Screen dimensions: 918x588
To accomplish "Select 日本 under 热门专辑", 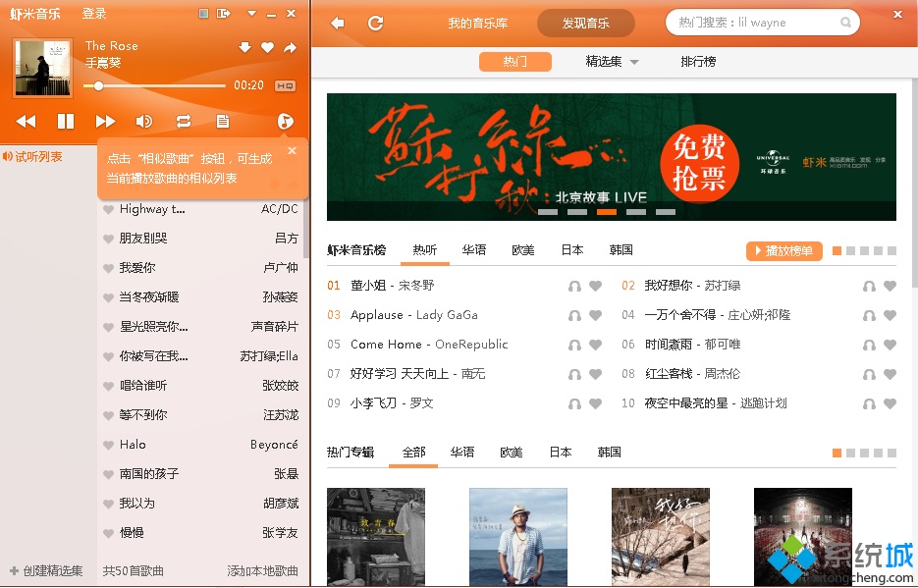I will [x=561, y=452].
